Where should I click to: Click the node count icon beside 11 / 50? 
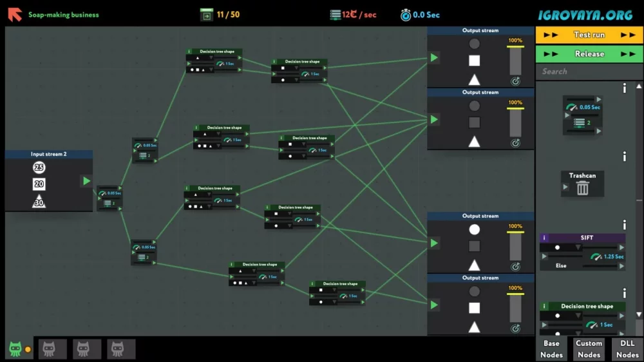click(206, 14)
